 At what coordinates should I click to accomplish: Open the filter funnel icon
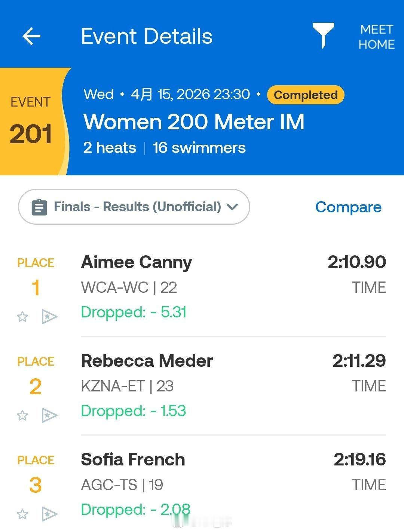pyautogui.click(x=323, y=36)
